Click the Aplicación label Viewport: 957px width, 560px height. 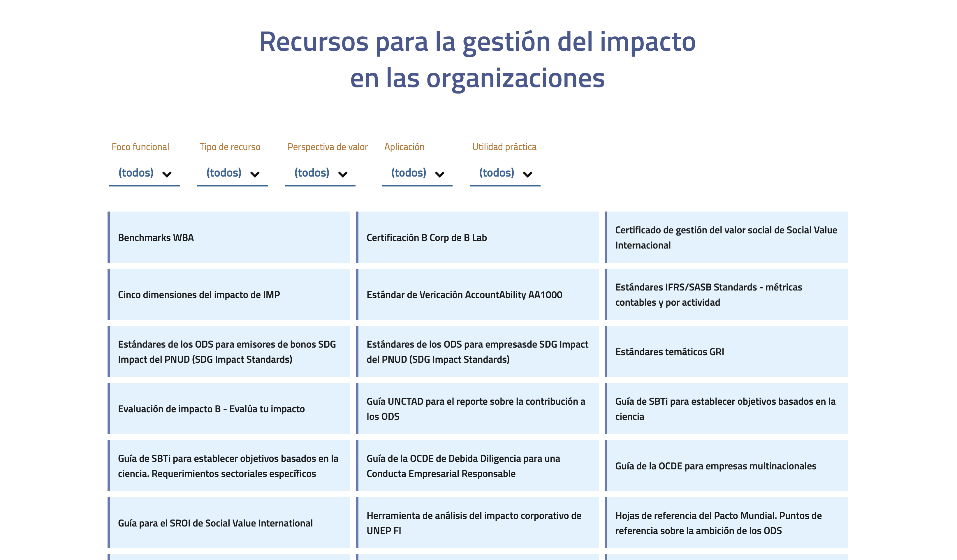click(x=404, y=147)
